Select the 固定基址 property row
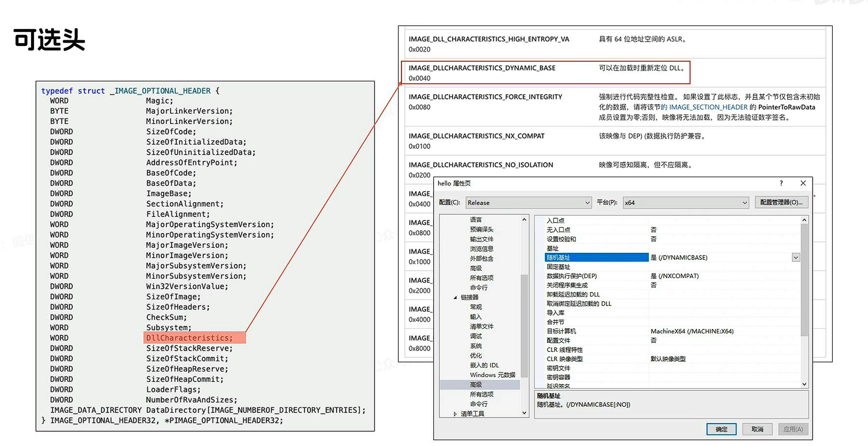 (x=558, y=267)
